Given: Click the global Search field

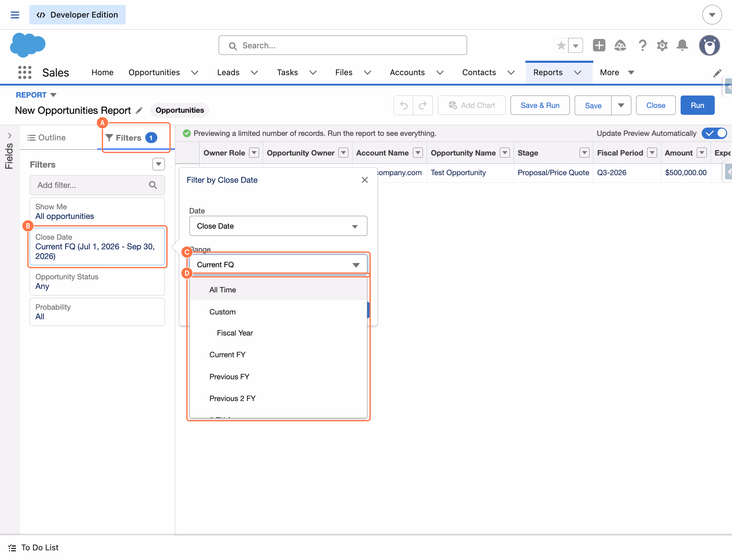Looking at the screenshot, I should 343,45.
